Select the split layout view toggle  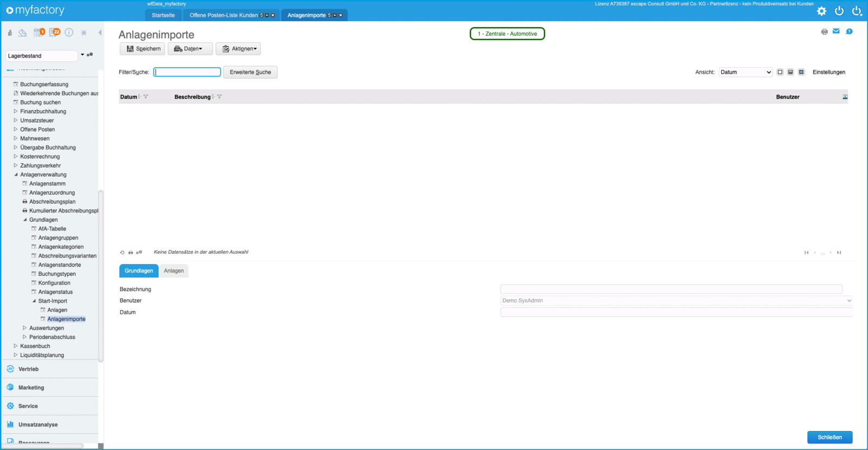[x=790, y=72]
